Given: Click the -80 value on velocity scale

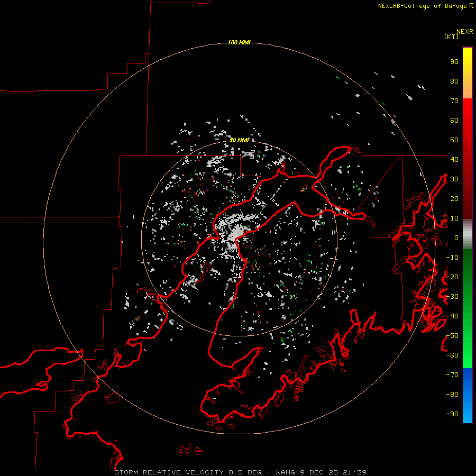Looking at the screenshot, I should click(x=452, y=395).
